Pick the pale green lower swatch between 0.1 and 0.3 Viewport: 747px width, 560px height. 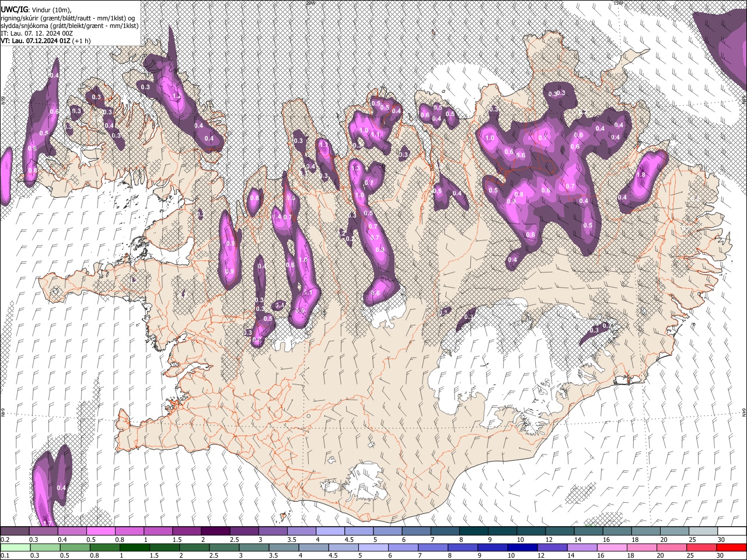tap(15, 547)
